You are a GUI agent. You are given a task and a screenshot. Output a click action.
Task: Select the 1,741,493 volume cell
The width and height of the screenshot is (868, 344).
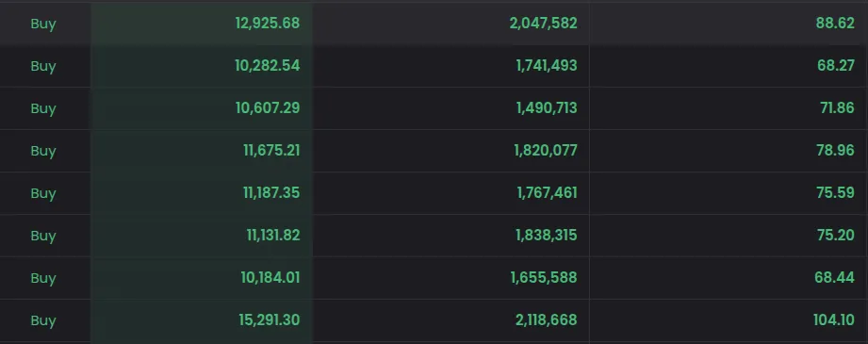(x=451, y=65)
